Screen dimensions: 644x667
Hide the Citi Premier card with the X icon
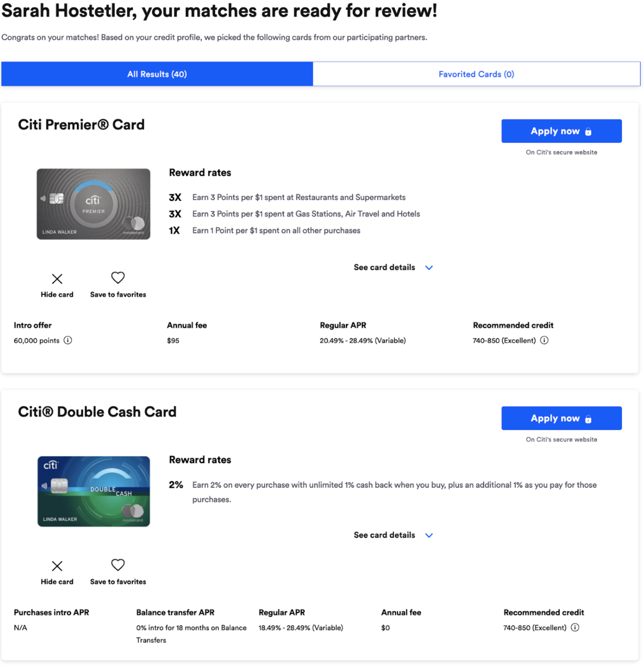(57, 279)
